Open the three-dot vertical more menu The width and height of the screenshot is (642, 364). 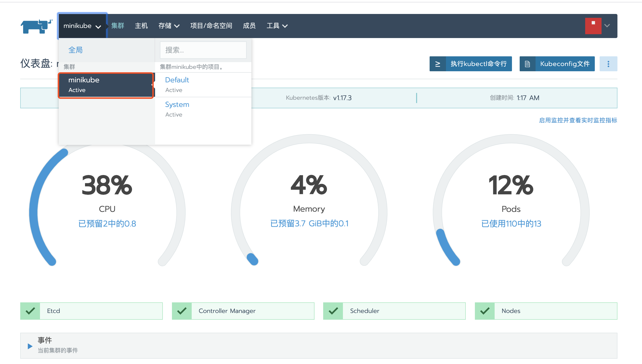click(x=608, y=64)
